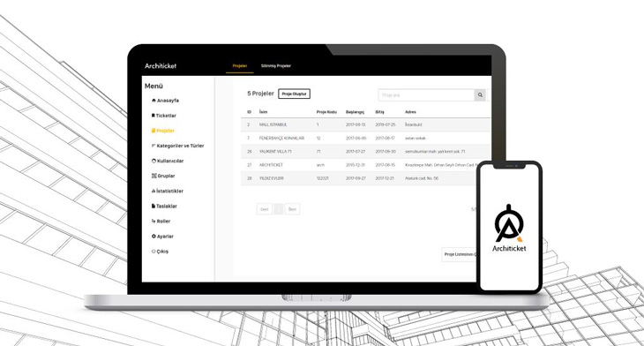Open the Kategoriler ve Türler flag icon

click(x=154, y=146)
